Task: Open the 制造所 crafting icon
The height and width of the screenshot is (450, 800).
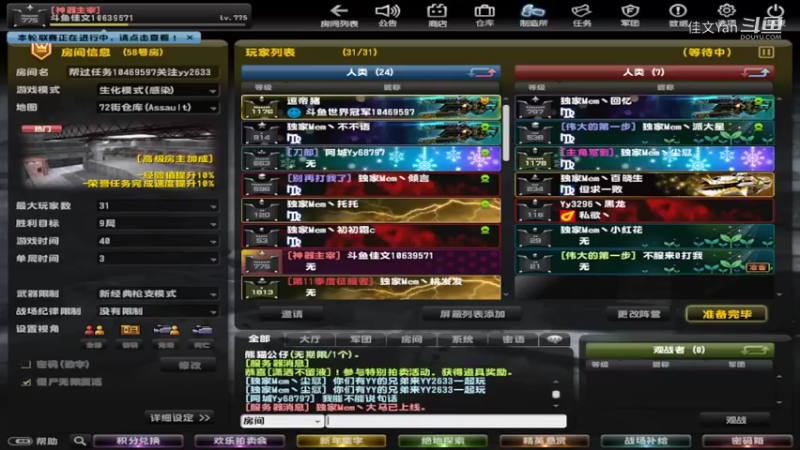Action: click(533, 15)
